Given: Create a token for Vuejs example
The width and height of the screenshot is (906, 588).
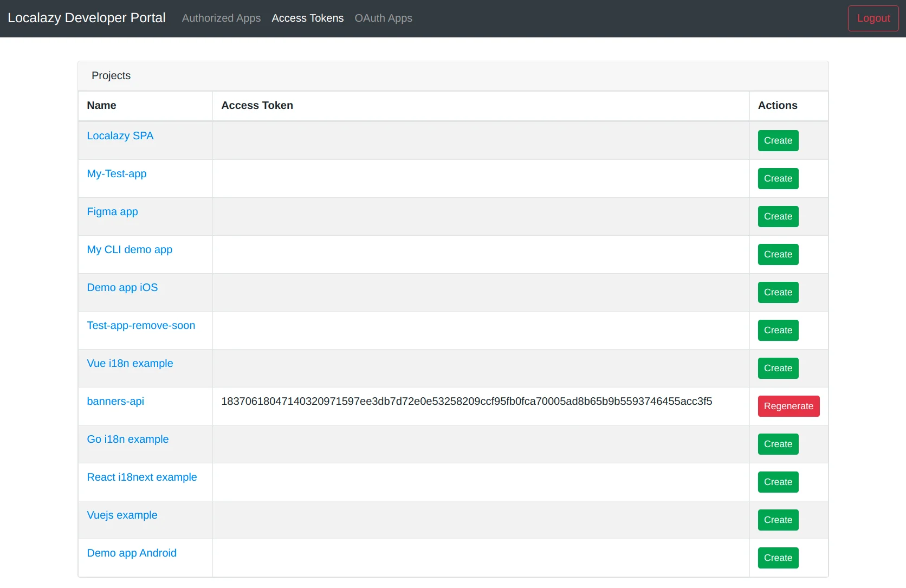Looking at the screenshot, I should 778,520.
